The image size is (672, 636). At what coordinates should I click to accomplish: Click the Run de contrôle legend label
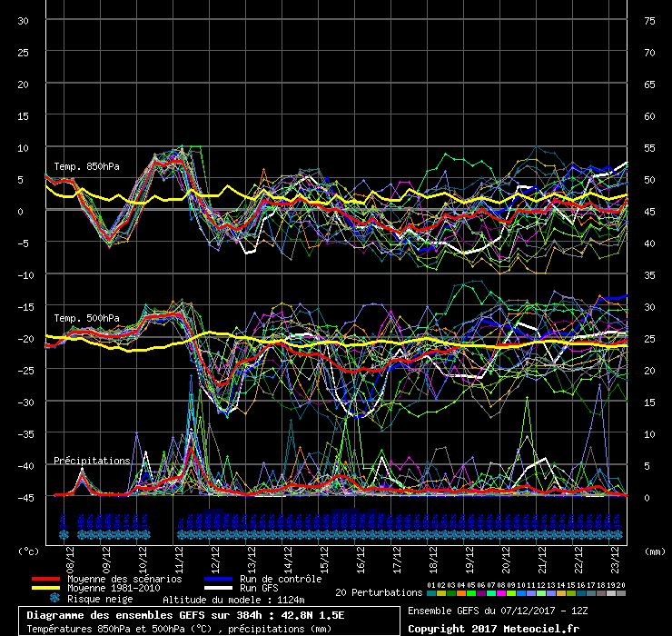(281, 579)
